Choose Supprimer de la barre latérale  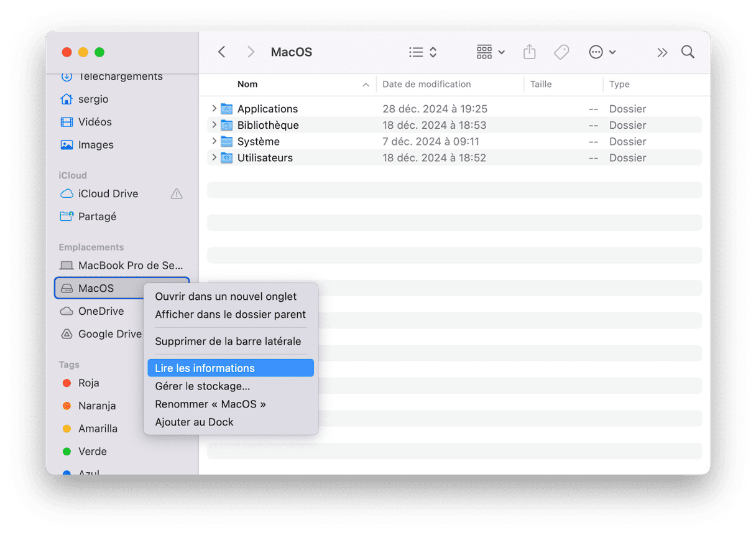point(231,342)
